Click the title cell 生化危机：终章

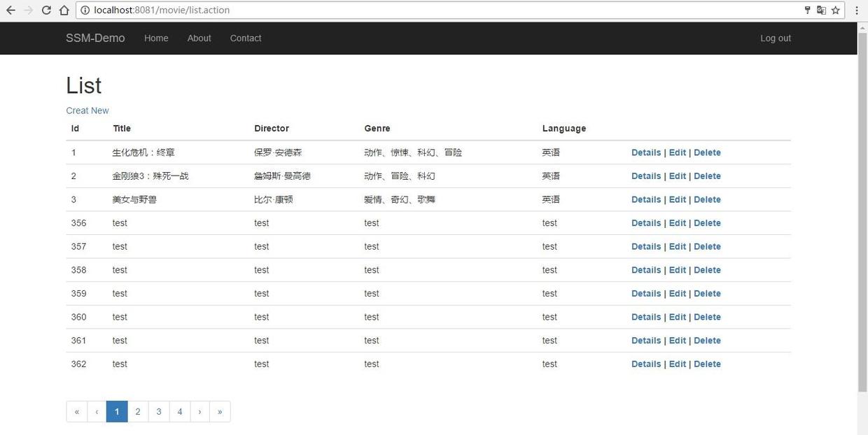(143, 152)
